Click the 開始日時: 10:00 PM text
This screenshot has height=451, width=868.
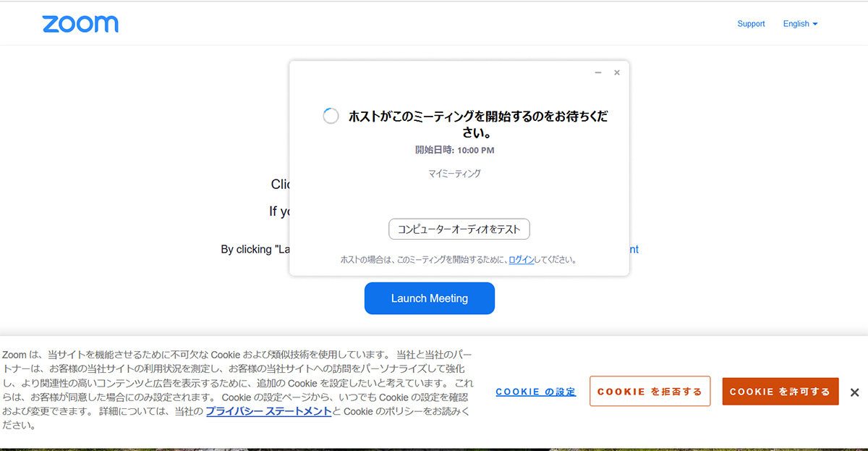455,150
